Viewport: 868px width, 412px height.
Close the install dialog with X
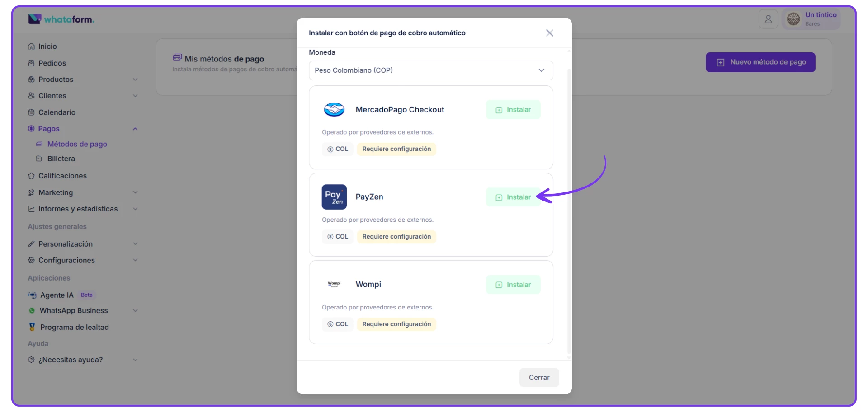click(549, 33)
